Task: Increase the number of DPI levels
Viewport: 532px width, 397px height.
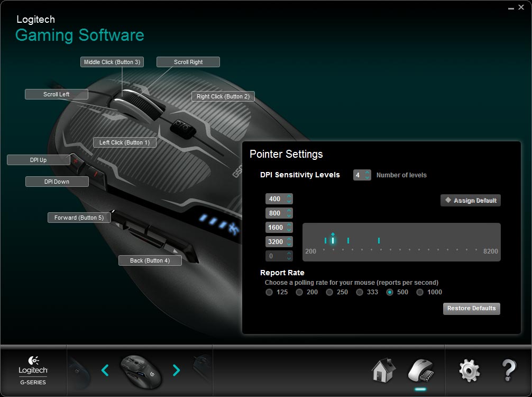Action: click(x=367, y=173)
